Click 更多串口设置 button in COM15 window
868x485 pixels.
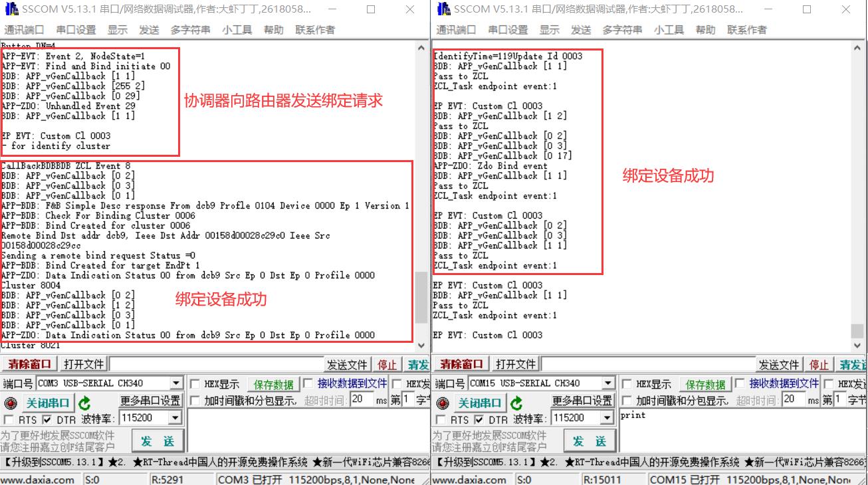[582, 401]
